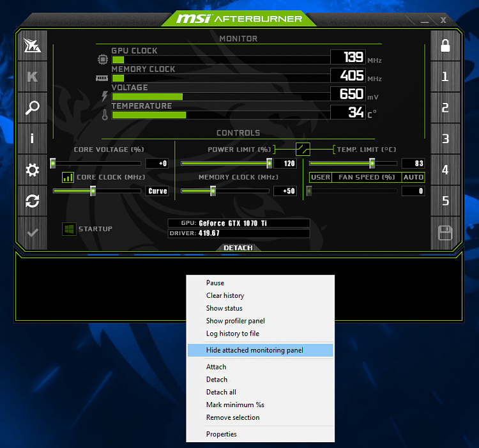Viewport: 479px width, 448px height.
Task: Click the Fan Speed 0 value field
Action: [413, 191]
